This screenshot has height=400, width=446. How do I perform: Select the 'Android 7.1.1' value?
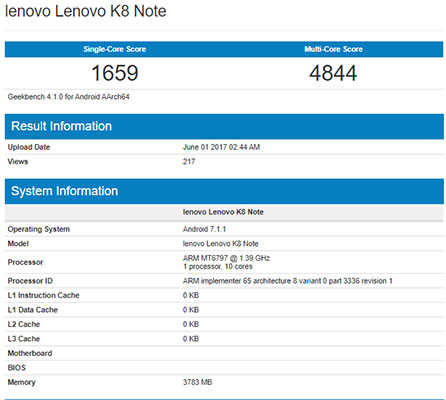pyautogui.click(x=204, y=229)
